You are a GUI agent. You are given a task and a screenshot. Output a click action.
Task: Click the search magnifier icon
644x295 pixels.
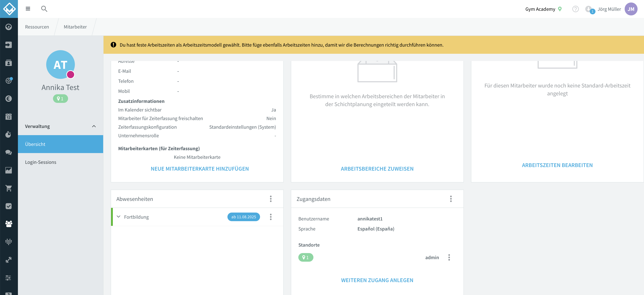44,9
